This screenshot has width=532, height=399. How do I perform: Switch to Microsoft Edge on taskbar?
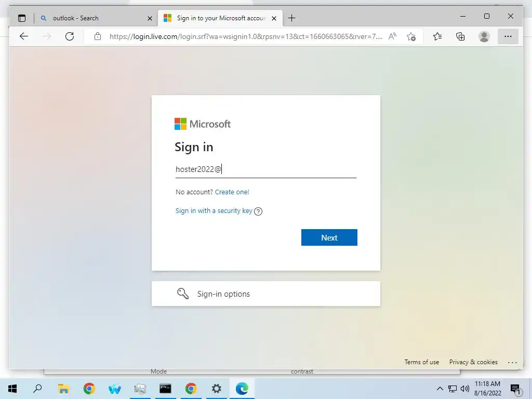tap(242, 389)
